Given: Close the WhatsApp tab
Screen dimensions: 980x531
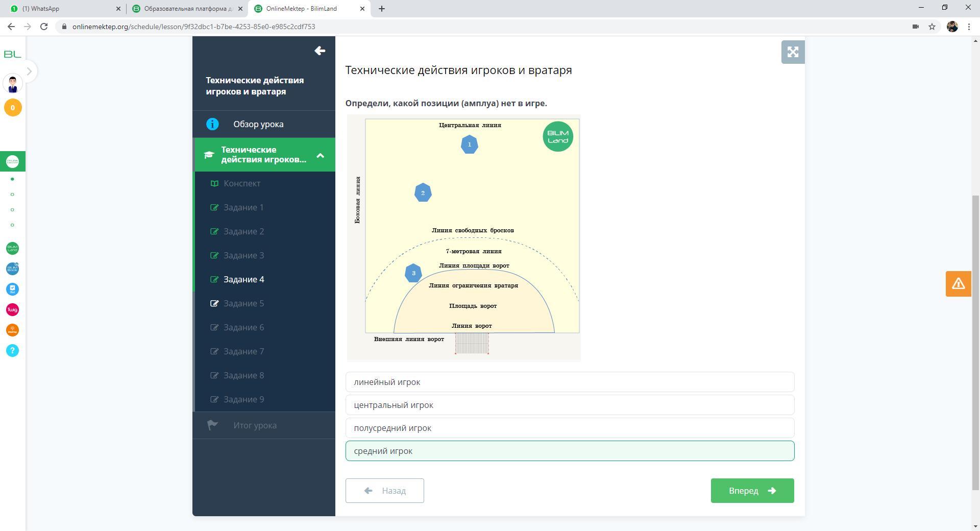Looking at the screenshot, I should point(118,9).
